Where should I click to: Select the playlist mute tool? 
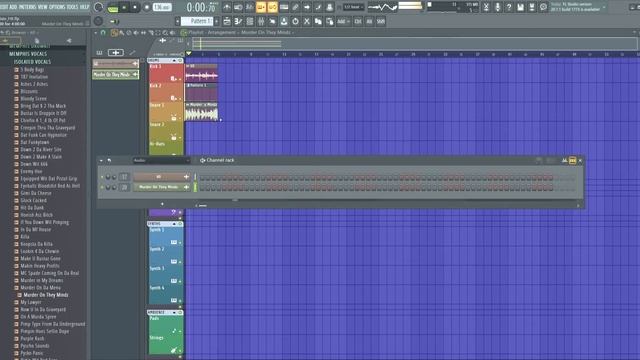click(x=136, y=33)
